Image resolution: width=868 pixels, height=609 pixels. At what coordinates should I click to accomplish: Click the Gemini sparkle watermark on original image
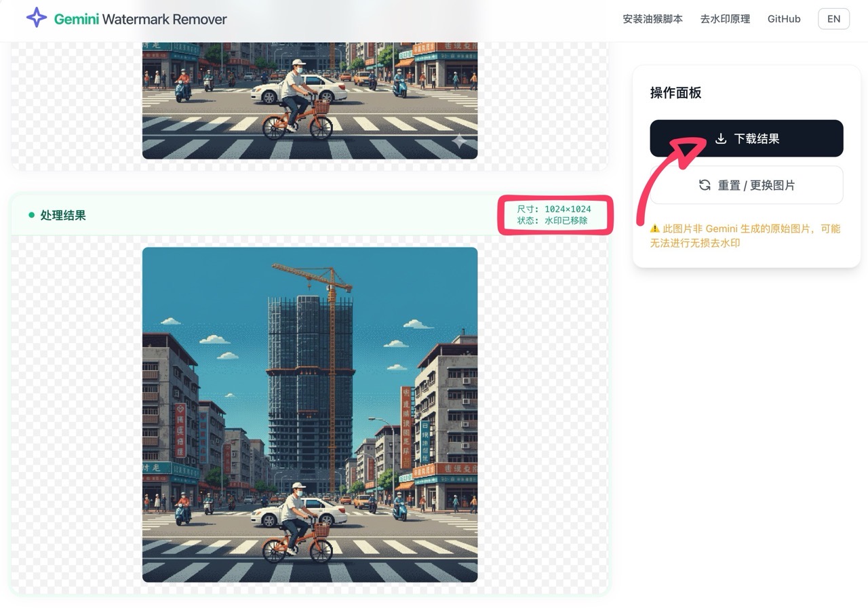[459, 141]
